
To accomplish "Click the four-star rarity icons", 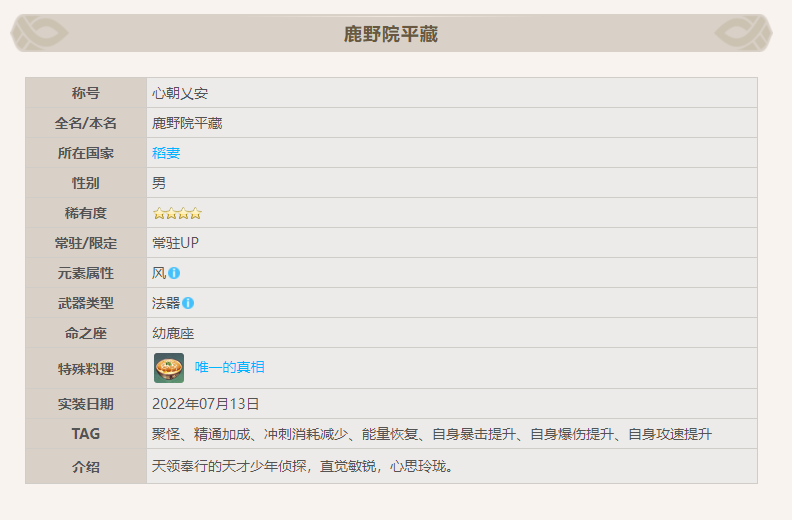I will [177, 213].
